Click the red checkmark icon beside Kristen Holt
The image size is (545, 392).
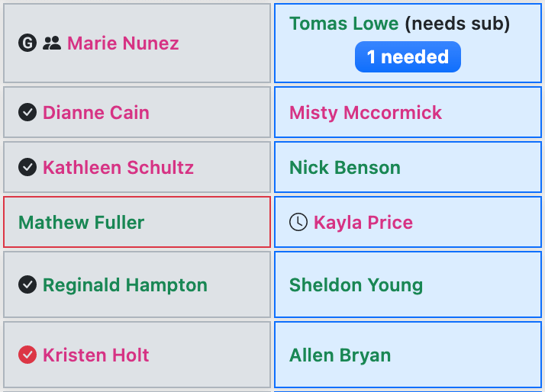coord(27,355)
